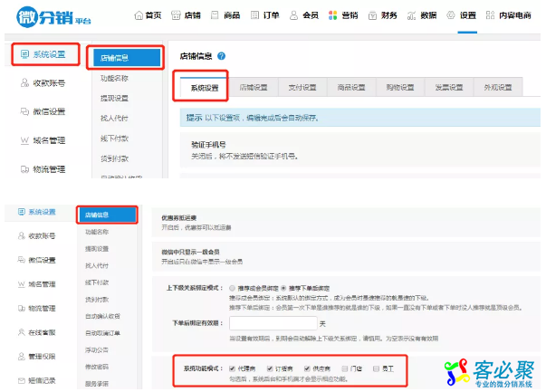Click the 提示 auto-save notice banner
546x392 pixels.
tap(360, 118)
